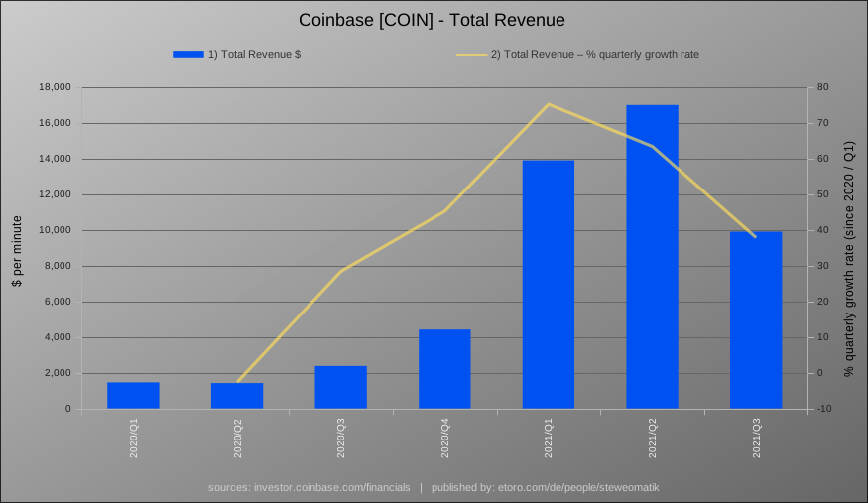868x503 pixels.
Task: Click the '16,000' left axis value
Action: 55,123
